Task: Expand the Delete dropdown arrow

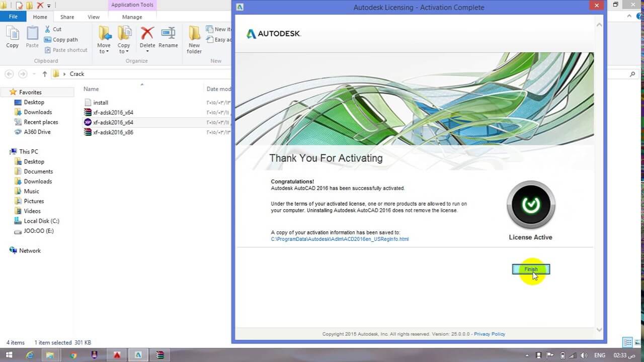Action: (x=147, y=51)
